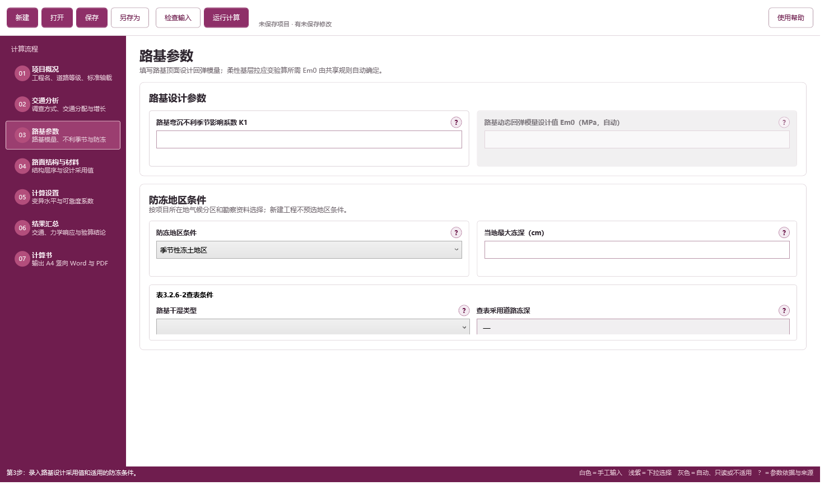Click the read-only Em0 value field
The width and height of the screenshot is (829, 504).
point(637,139)
